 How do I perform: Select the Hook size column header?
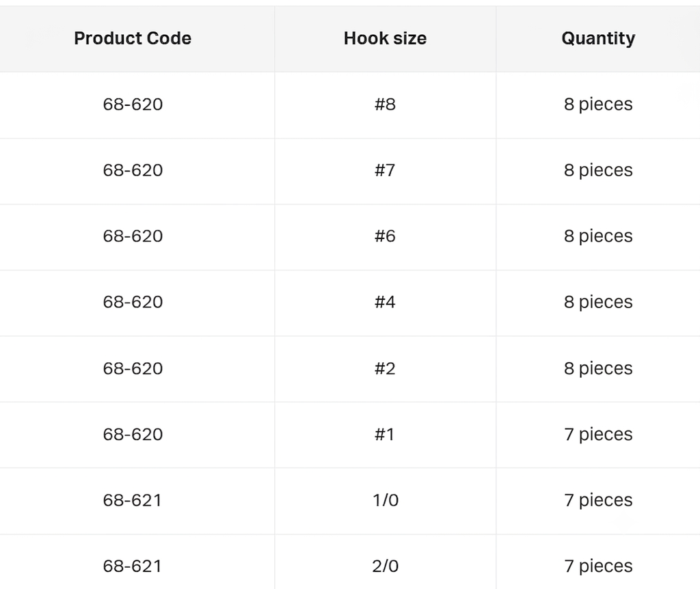tap(385, 38)
